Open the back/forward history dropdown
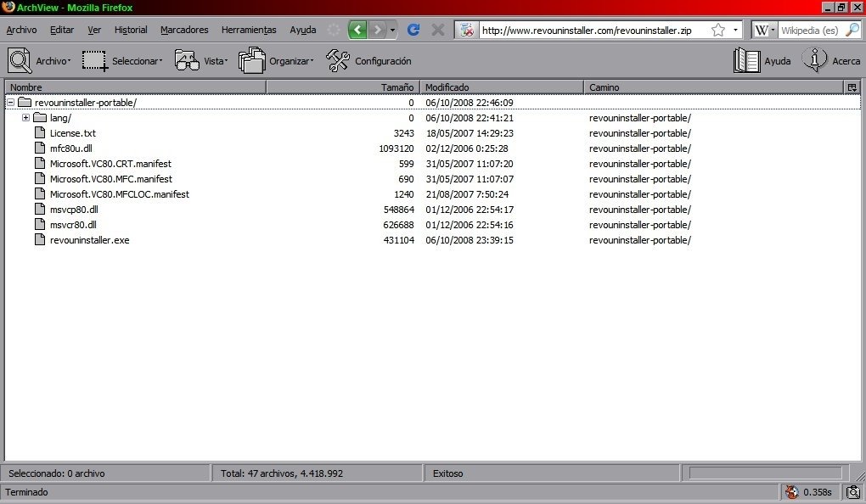This screenshot has height=504, width=866. click(393, 30)
